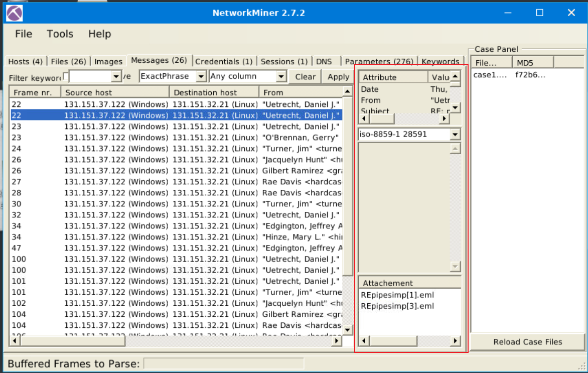The image size is (588, 373).
Task: Select the case1.... file row in Case Panel
Action: 527,75
